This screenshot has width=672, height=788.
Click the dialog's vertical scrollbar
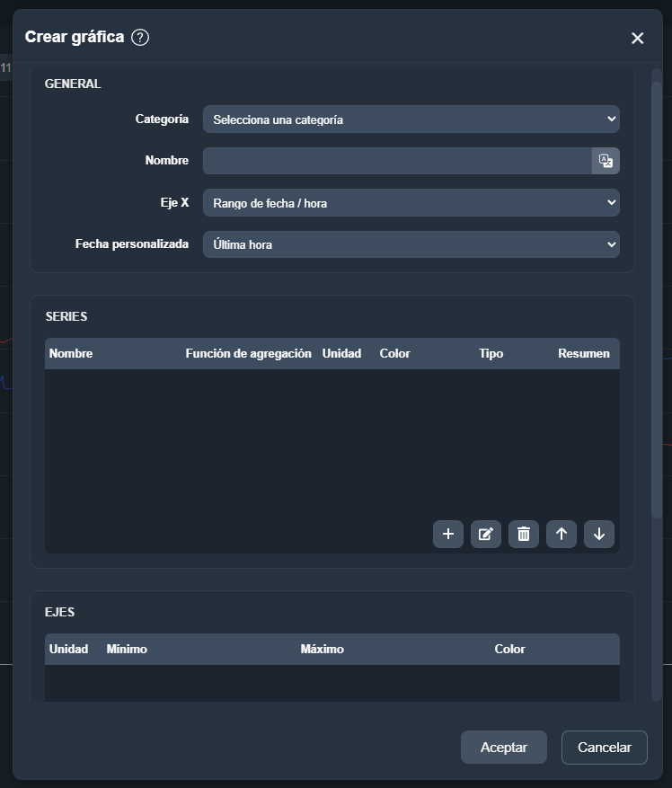[656, 297]
